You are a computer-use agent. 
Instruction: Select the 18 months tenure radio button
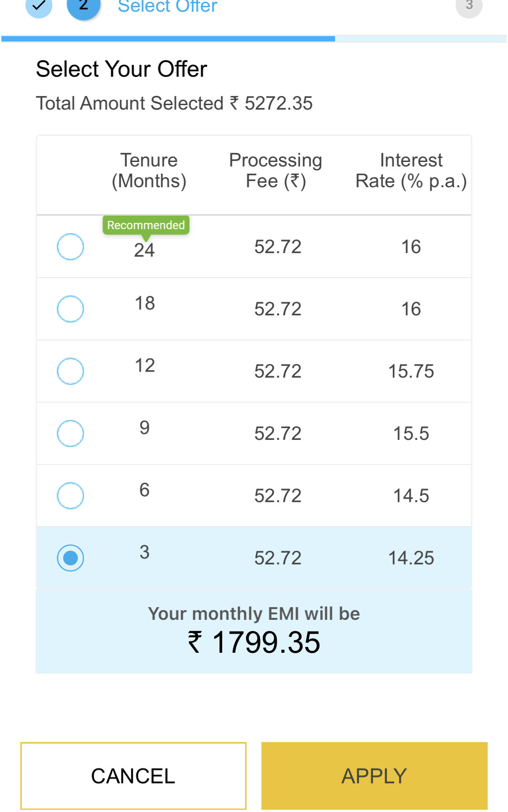70,309
